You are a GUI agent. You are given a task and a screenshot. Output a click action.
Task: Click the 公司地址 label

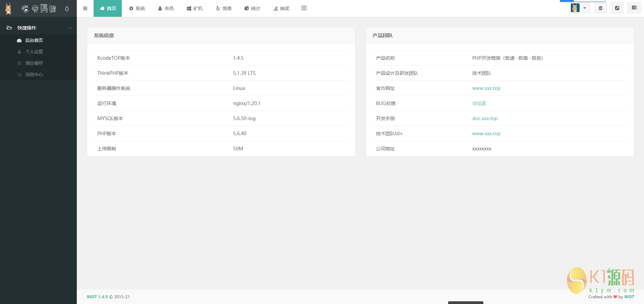tap(385, 149)
